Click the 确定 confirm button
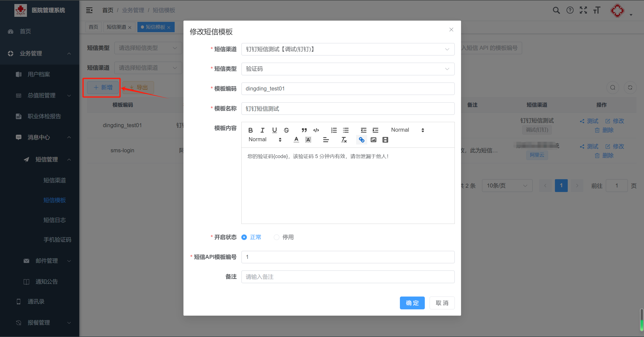 (412, 303)
